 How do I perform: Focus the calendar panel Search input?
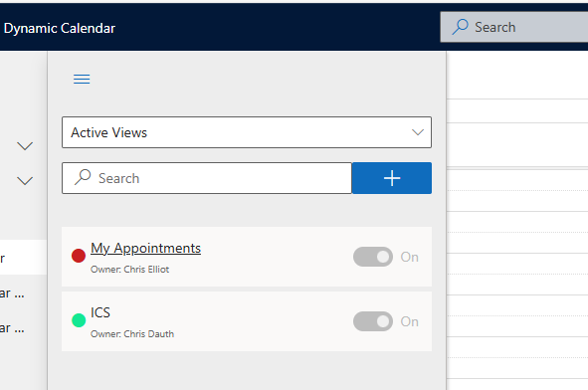pos(207,178)
